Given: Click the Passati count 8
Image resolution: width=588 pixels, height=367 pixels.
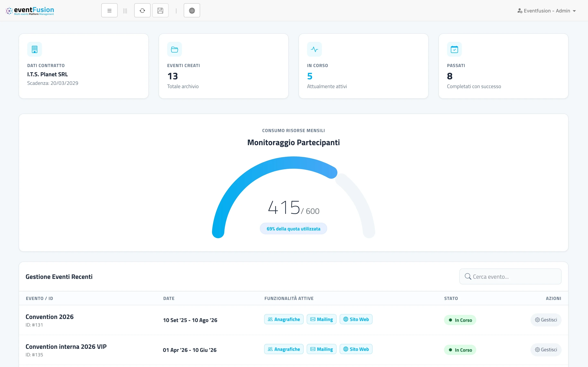Looking at the screenshot, I should coord(449,76).
